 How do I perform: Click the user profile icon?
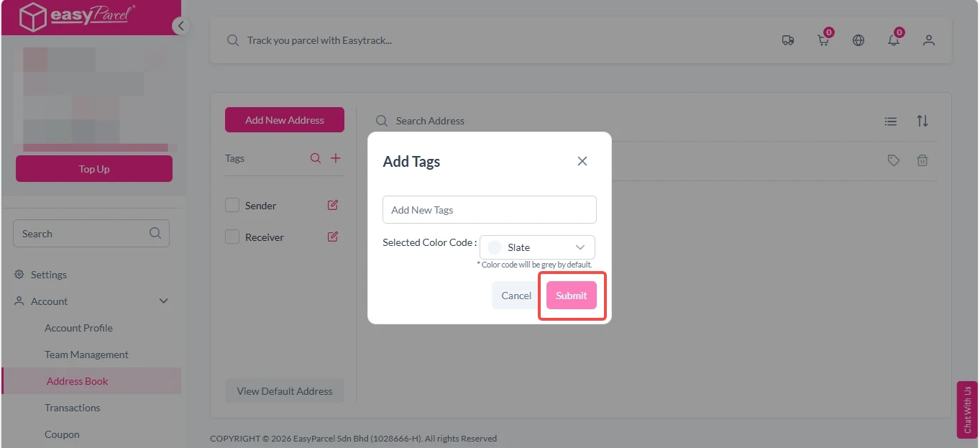tap(929, 40)
